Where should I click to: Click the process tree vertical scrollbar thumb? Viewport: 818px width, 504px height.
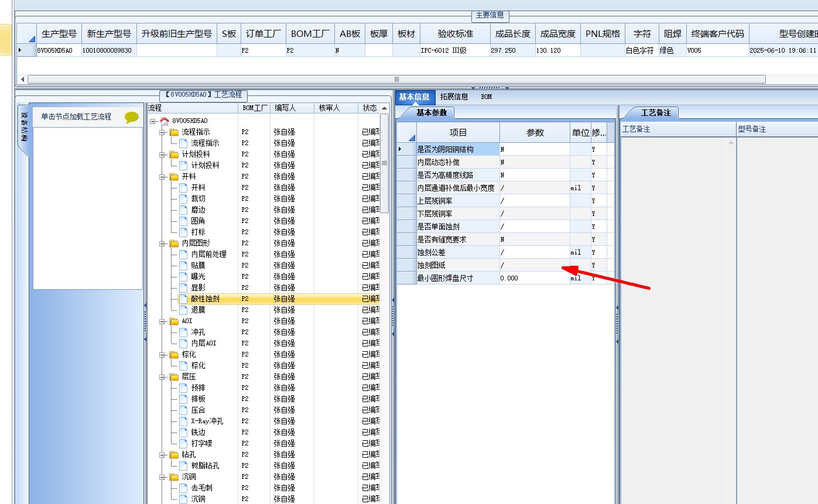click(x=385, y=163)
